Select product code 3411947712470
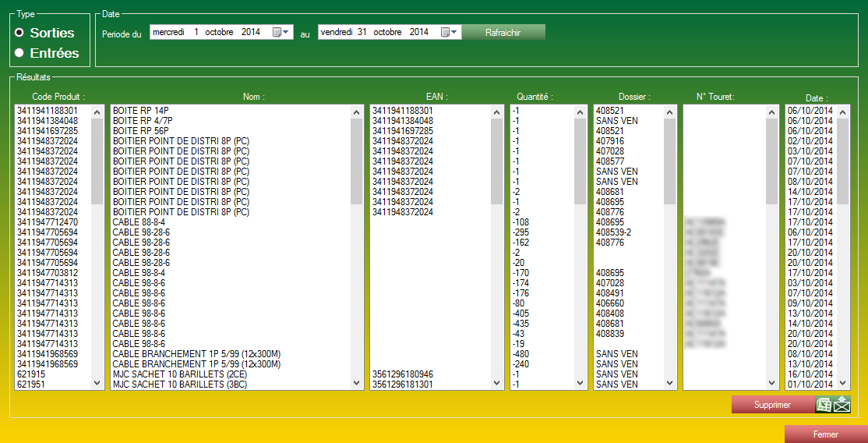 coord(48,222)
